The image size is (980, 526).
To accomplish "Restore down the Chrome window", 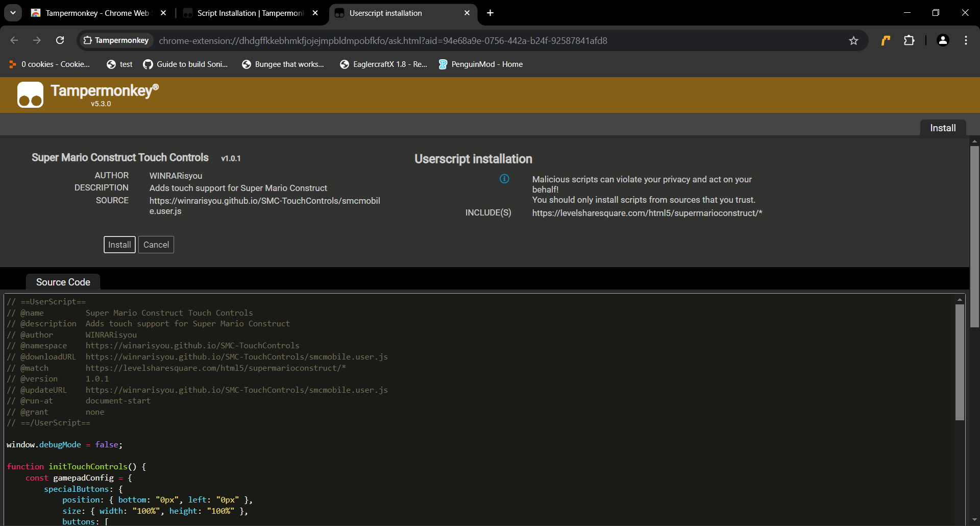I will click(x=936, y=13).
